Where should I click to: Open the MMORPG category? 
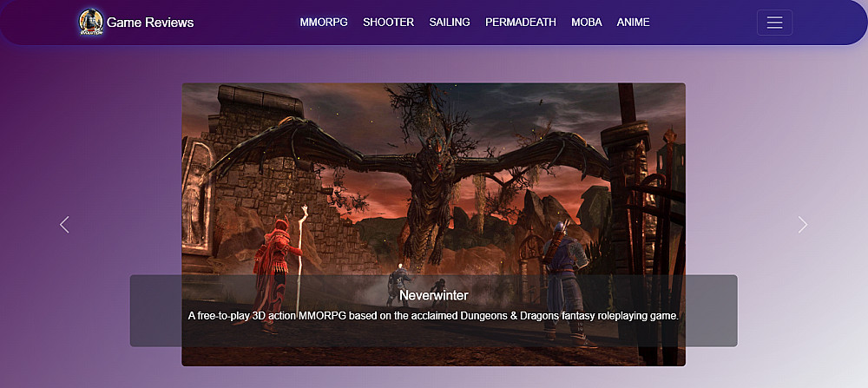click(324, 23)
